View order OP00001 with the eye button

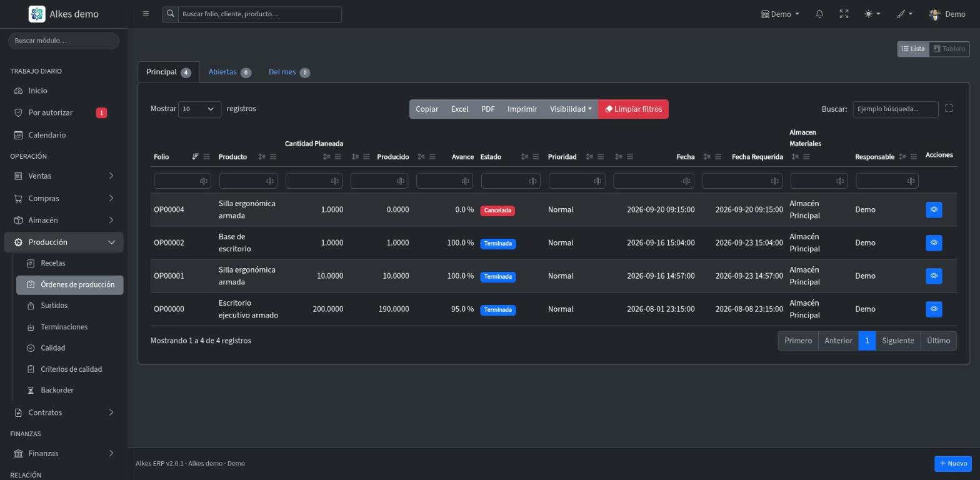coord(934,276)
